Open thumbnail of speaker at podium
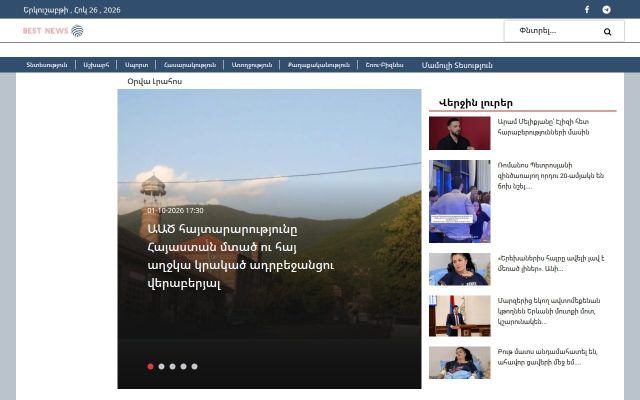Image resolution: width=640 pixels, height=400 pixels. (x=460, y=316)
